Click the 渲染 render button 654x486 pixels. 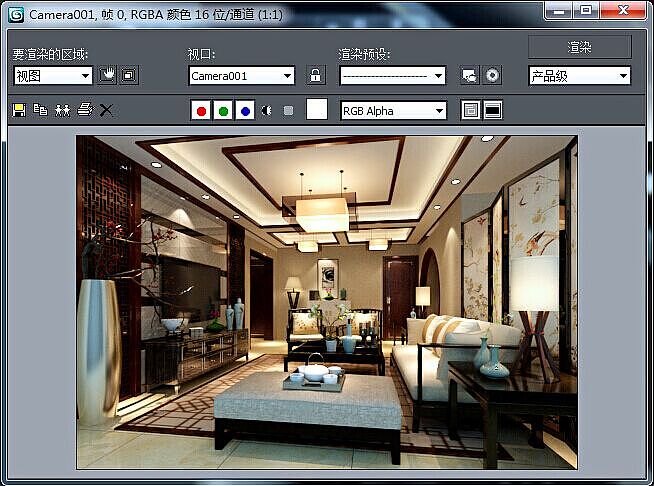point(580,47)
